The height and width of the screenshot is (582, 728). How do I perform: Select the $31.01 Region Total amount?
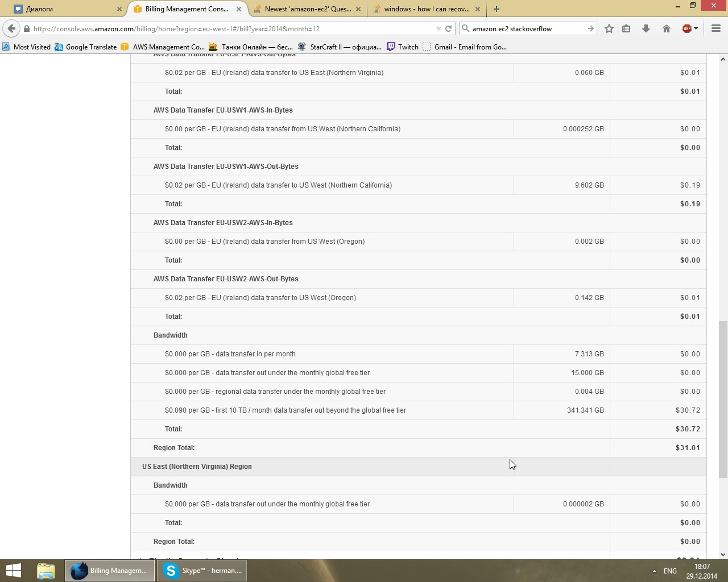tap(688, 448)
